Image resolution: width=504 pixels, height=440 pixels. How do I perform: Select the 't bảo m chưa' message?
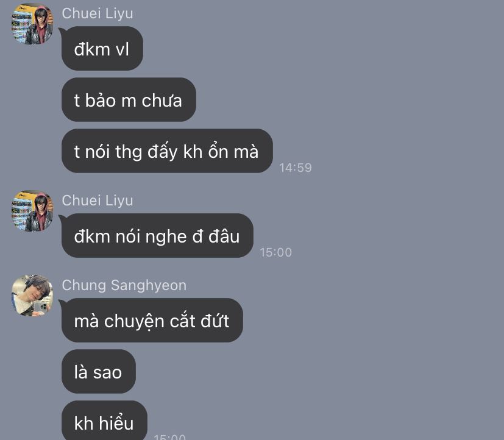tap(129, 99)
